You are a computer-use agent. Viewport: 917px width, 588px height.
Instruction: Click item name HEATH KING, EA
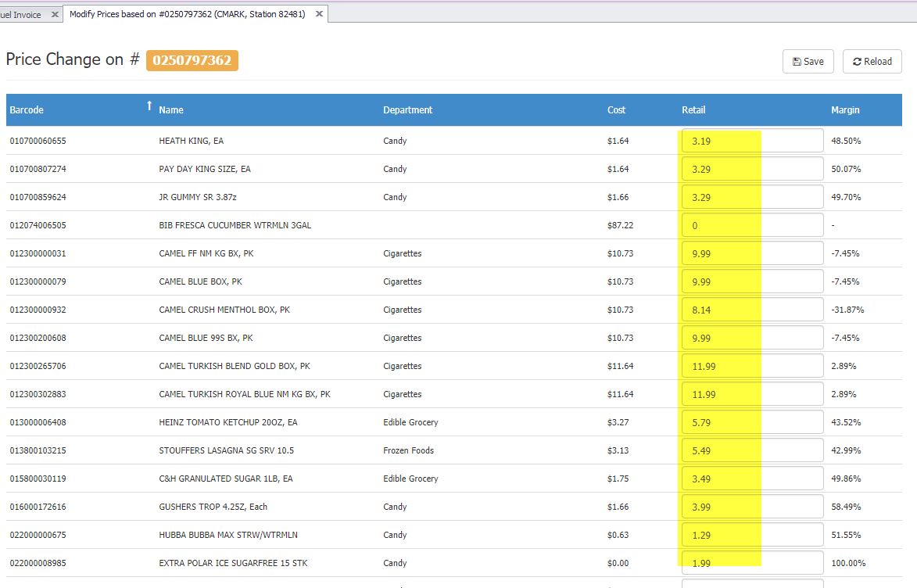(192, 141)
